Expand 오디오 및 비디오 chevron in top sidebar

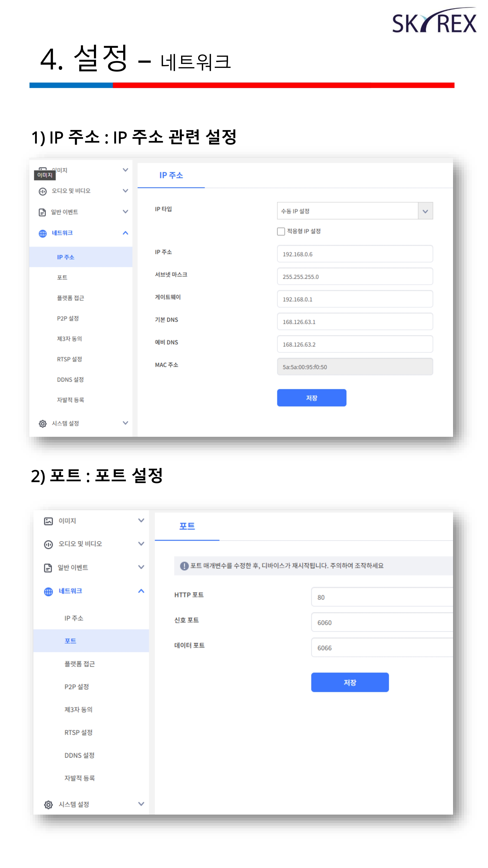(x=125, y=191)
